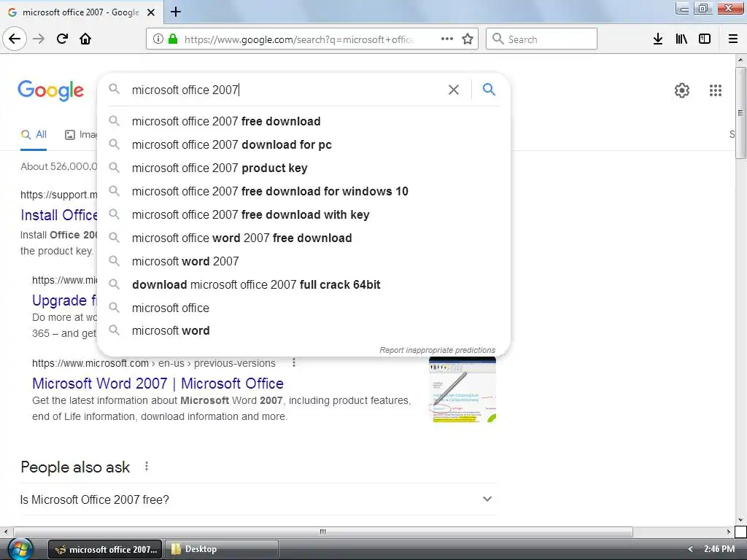
Task: Open the Firefox downloads panel
Action: [658, 39]
